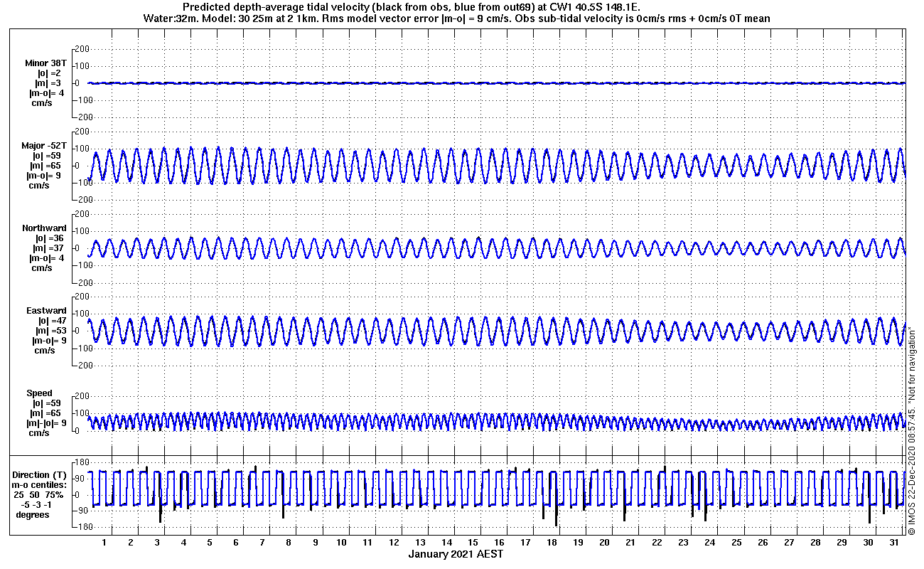Click the '25 50 75%' centile heading
924x569 pixels.
point(38,494)
